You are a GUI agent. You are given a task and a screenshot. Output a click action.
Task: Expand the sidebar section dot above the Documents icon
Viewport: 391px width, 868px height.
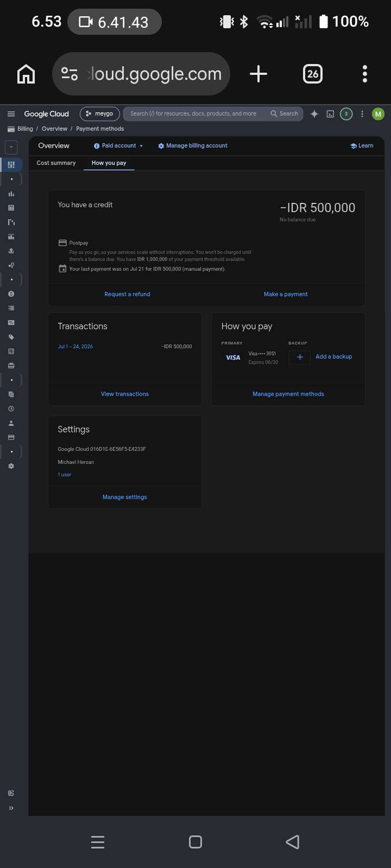(11, 380)
